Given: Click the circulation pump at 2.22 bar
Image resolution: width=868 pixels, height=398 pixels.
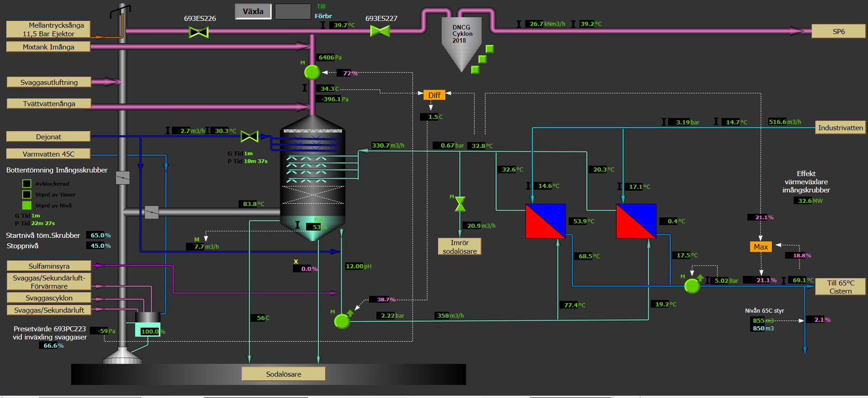Looking at the screenshot, I should tap(342, 321).
